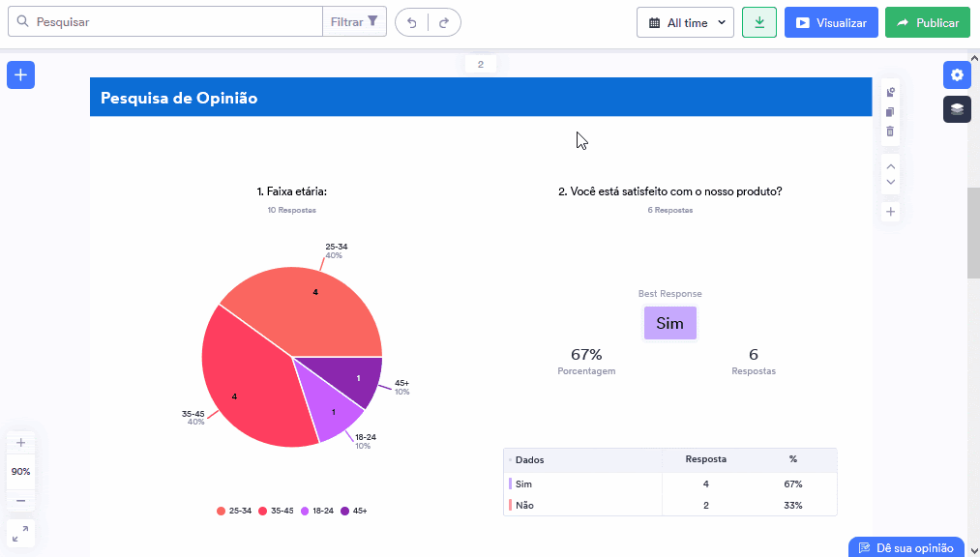980x557 pixels.
Task: Toggle the 18-24 legend entry
Action: pos(317,511)
